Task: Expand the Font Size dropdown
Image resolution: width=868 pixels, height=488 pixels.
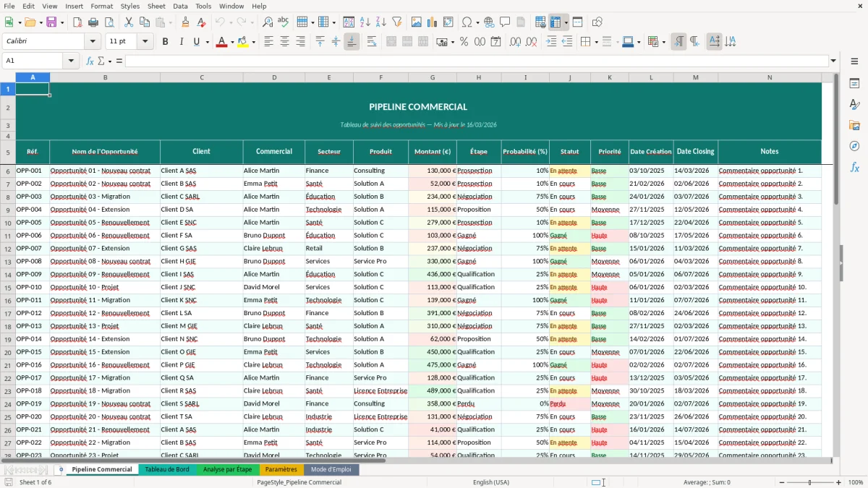Action: [145, 42]
